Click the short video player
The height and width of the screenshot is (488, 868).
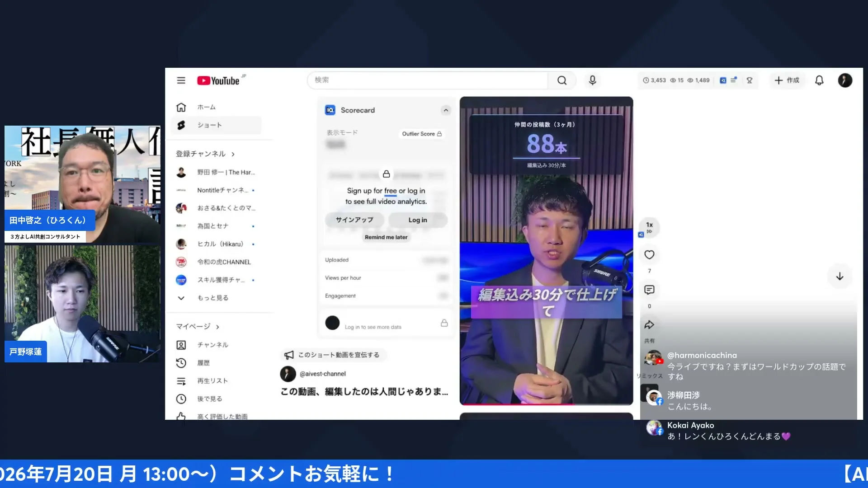(x=546, y=251)
